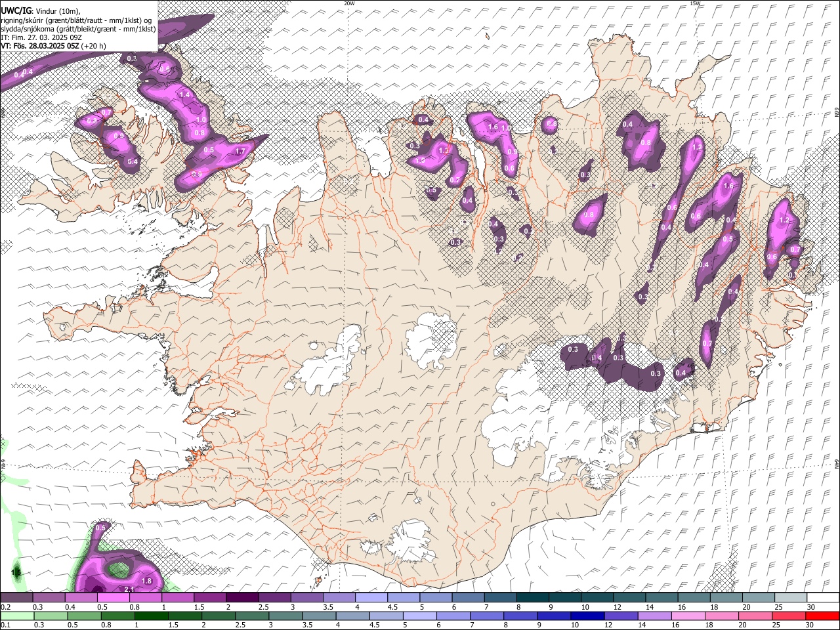840x630 pixels.
Task: Click bottom legend swatch between 2 and 2.5
Action: click(218, 616)
